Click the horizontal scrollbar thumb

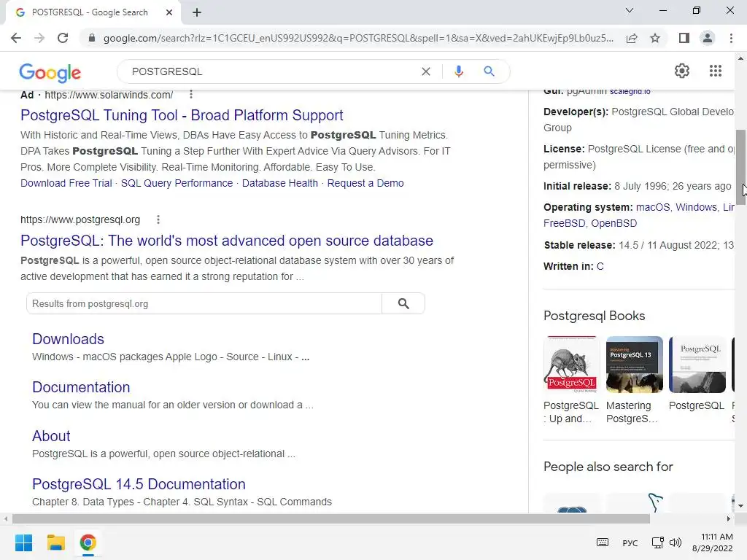tap(331, 518)
